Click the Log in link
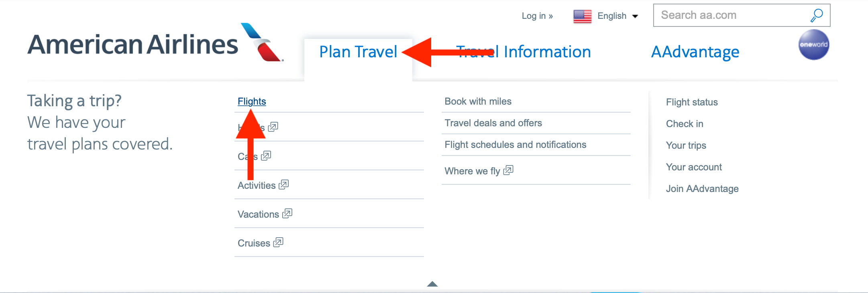This screenshot has height=293, width=868. point(537,16)
